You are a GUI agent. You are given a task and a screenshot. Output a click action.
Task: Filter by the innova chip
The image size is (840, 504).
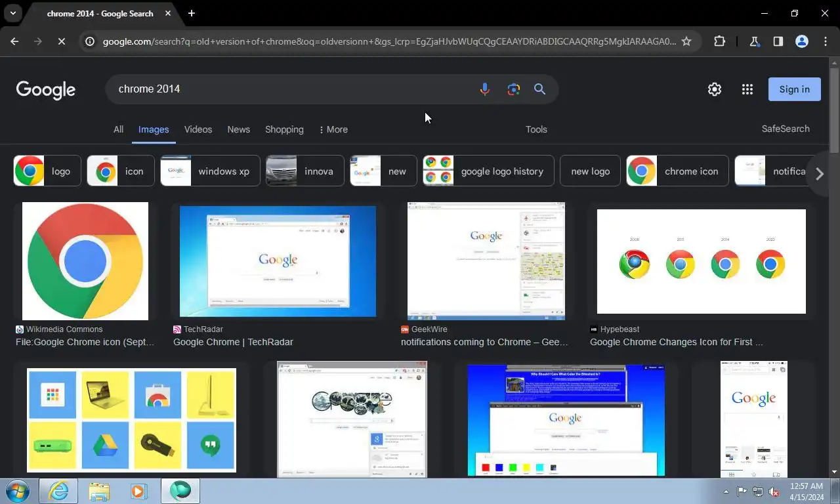pos(305,171)
